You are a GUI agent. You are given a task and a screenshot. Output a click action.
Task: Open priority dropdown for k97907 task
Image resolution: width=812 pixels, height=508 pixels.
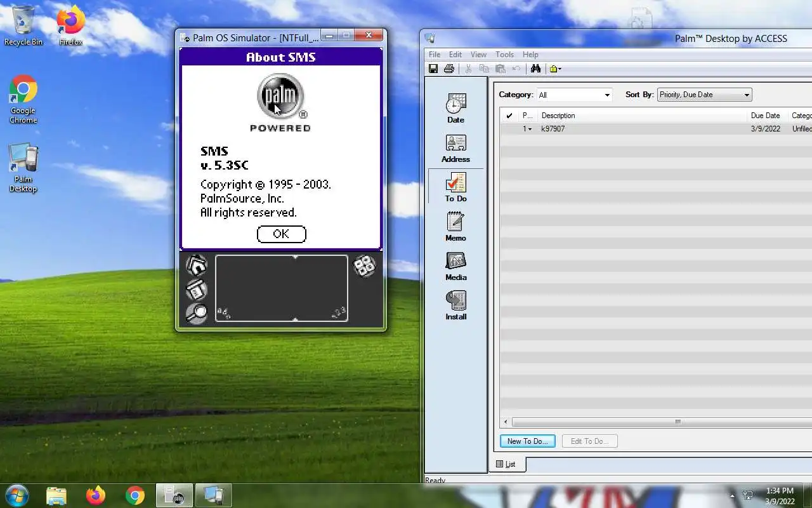click(530, 129)
